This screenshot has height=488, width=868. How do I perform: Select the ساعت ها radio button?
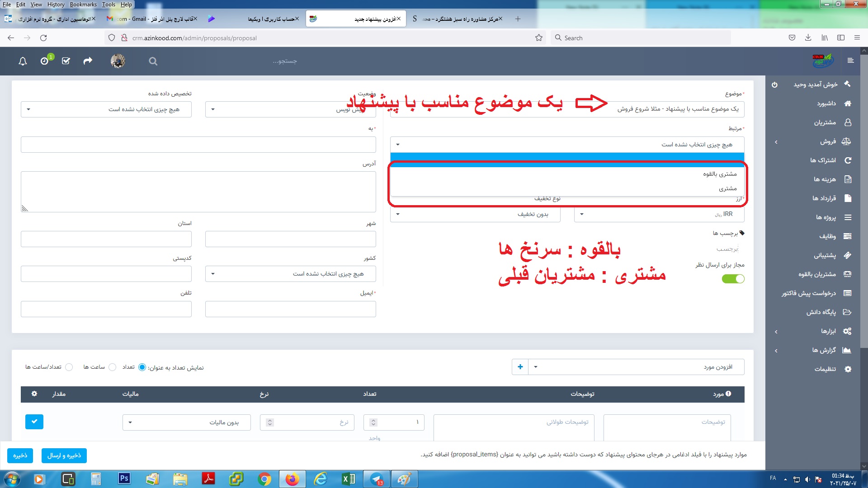pos(113,367)
